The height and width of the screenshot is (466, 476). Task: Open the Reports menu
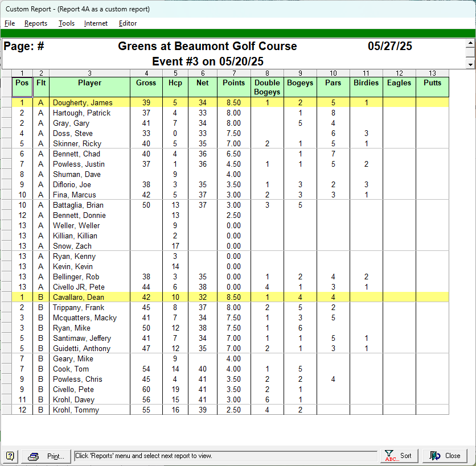[36, 23]
